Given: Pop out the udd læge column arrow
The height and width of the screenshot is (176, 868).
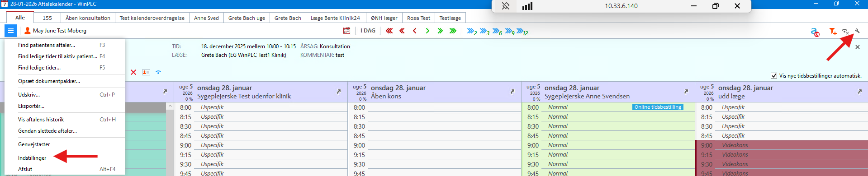Looking at the screenshot, I should (859, 92).
